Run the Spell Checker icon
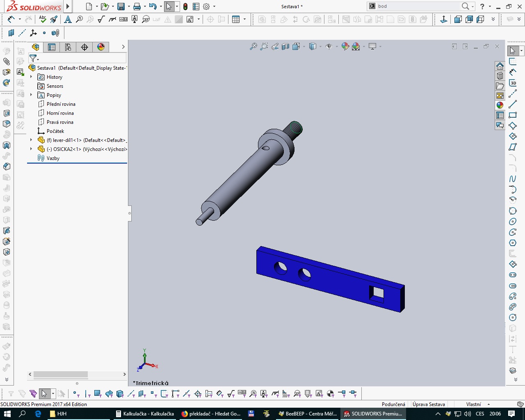The width and height of the screenshot is (525, 420). pyautogui.click(x=43, y=19)
